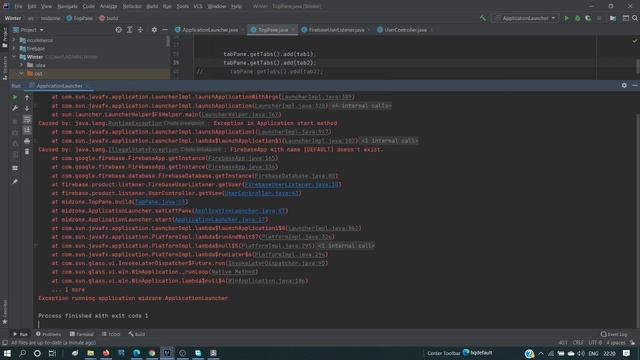Screen dimensions: 640x360
Task: Open Project Structure icon
Action: pyautogui.click(x=613, y=18)
